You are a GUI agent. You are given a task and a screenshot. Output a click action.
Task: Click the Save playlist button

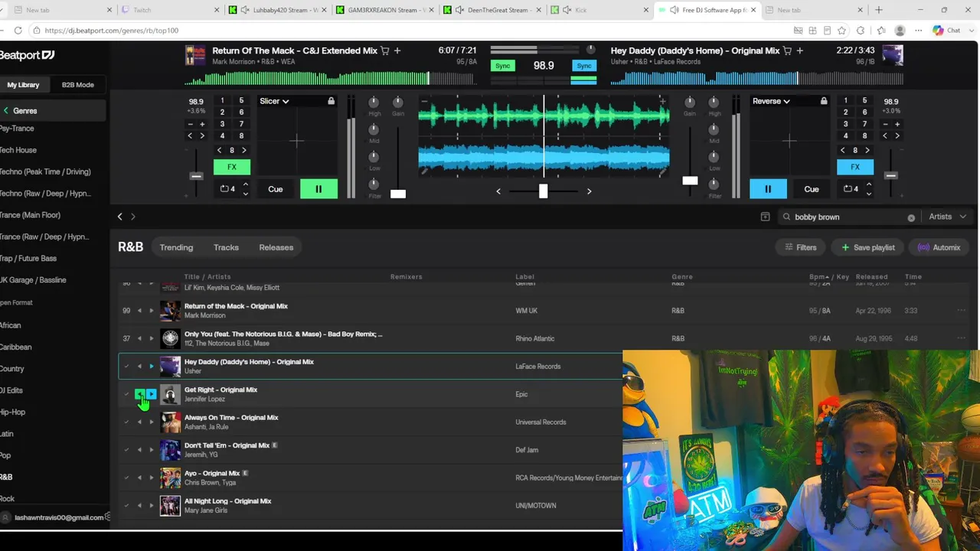[x=868, y=247]
